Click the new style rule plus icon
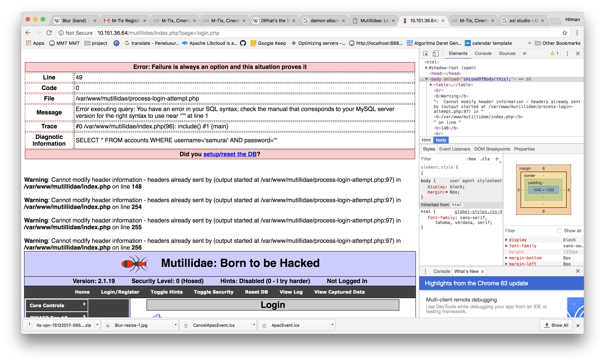Image resolution: width=605 pixels, height=364 pixels. pyautogui.click(x=497, y=159)
